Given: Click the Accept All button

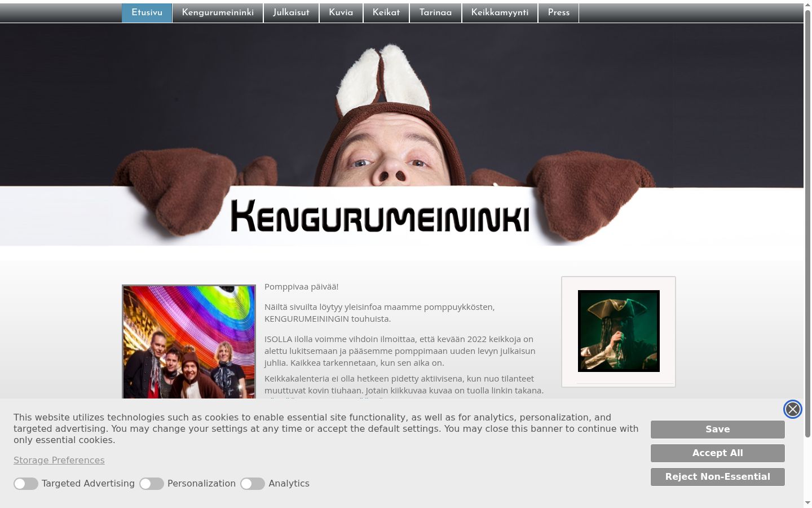Looking at the screenshot, I should point(718,453).
